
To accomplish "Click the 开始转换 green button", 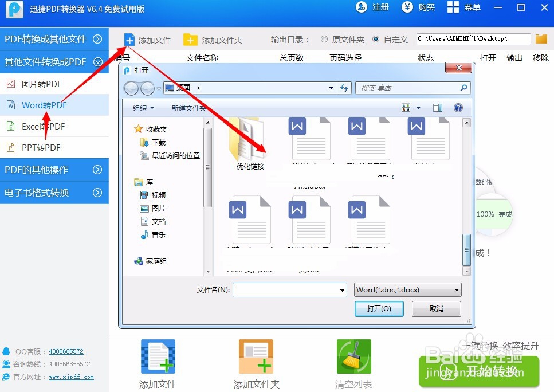I will tap(479, 371).
